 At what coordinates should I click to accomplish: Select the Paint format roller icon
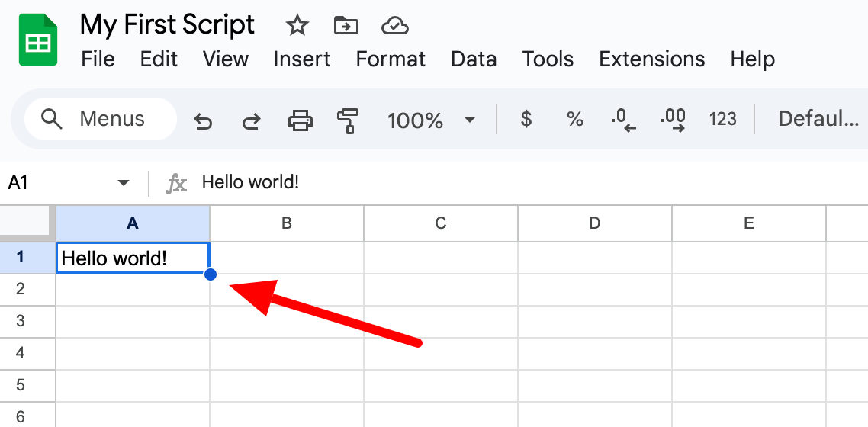349,120
